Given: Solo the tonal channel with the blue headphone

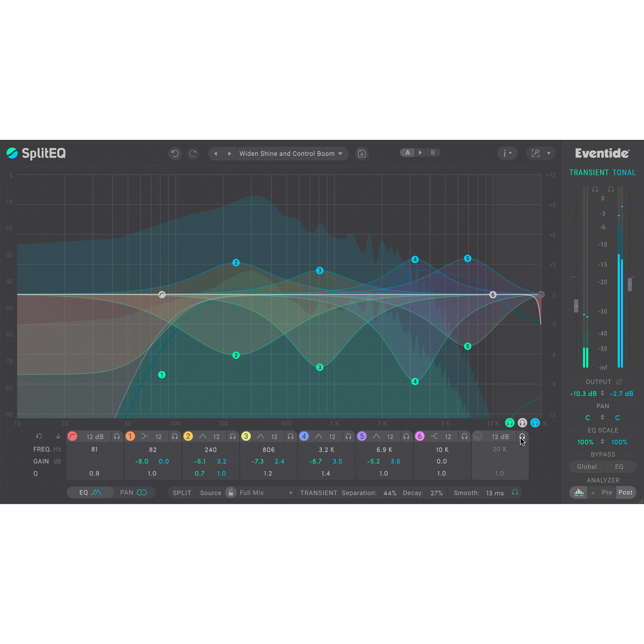Looking at the screenshot, I should pyautogui.click(x=535, y=423).
